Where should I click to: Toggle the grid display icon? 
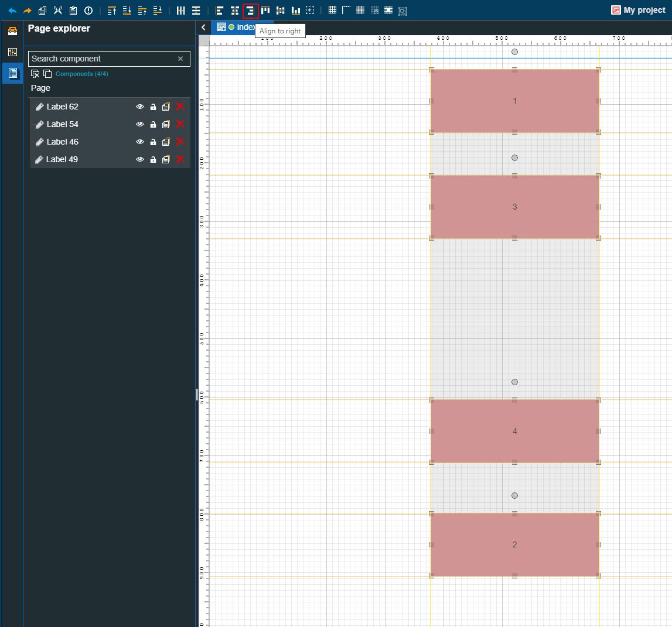tap(332, 10)
